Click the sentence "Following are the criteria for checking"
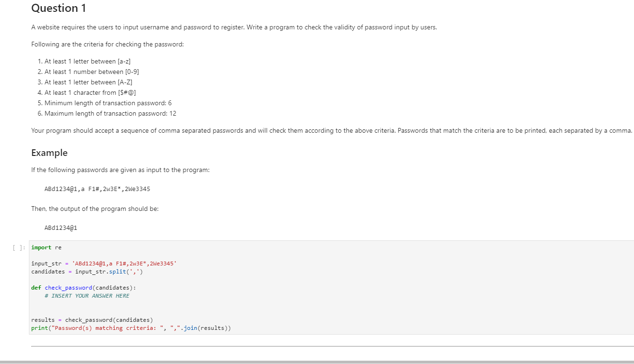 click(107, 45)
